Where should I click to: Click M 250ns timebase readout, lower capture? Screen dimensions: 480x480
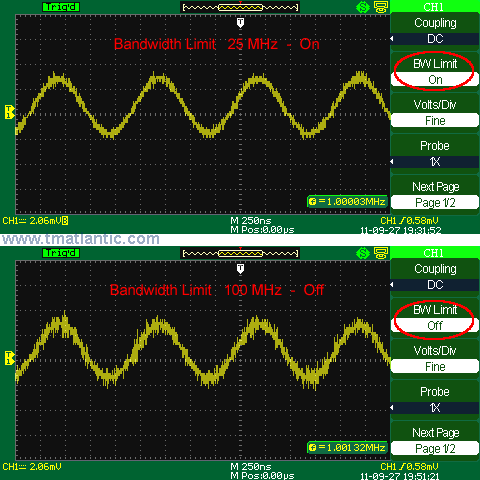click(251, 467)
